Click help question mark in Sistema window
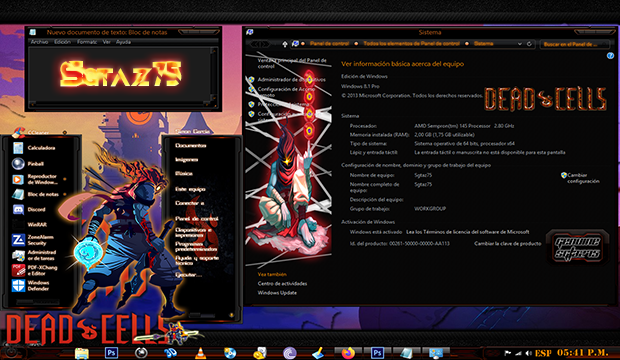This screenshot has height=360, width=620. [610, 56]
